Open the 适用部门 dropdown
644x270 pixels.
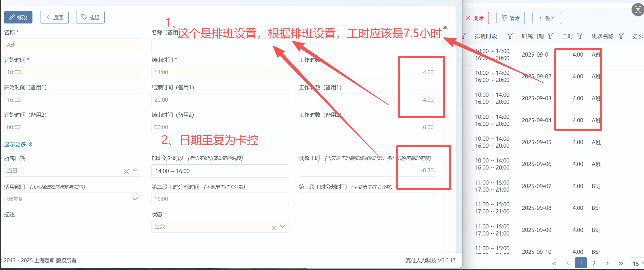click(135, 199)
